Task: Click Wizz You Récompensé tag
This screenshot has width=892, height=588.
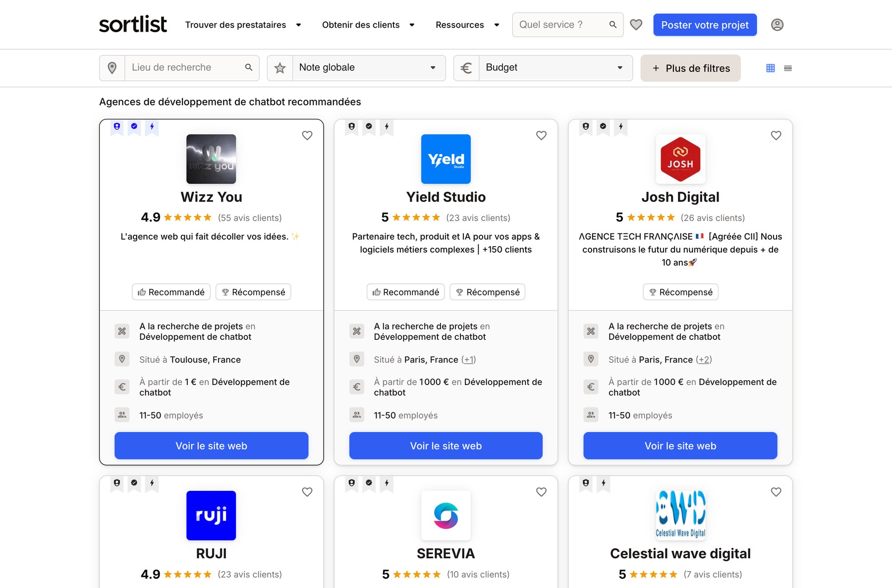Action: coord(253,292)
